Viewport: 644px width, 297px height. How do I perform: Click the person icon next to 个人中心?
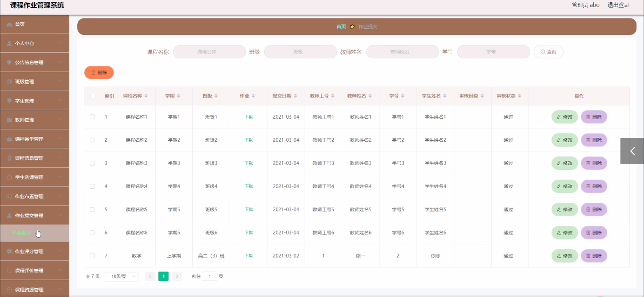[9, 43]
